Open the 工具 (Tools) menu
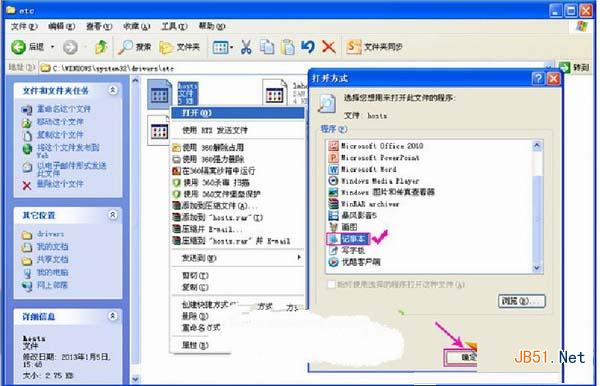 (x=174, y=26)
